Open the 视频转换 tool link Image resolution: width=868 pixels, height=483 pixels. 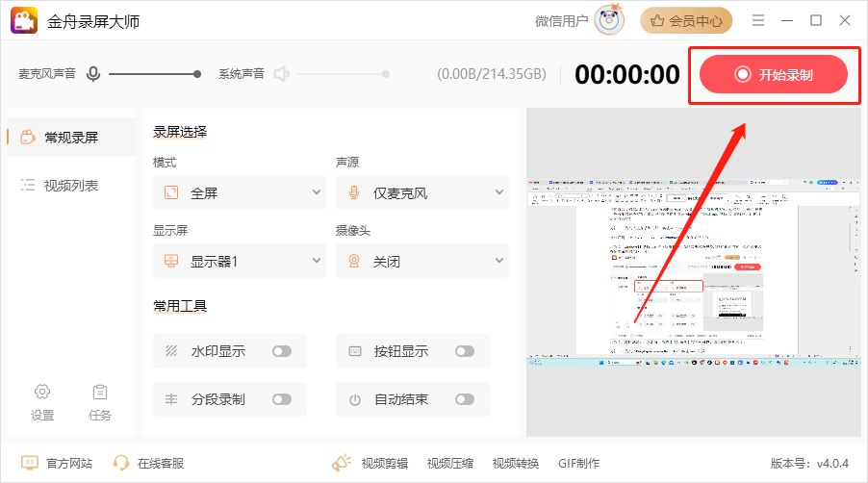pyautogui.click(x=516, y=463)
